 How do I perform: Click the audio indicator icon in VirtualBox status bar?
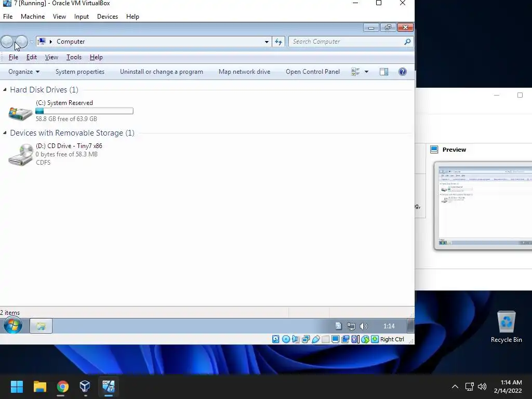(x=296, y=339)
